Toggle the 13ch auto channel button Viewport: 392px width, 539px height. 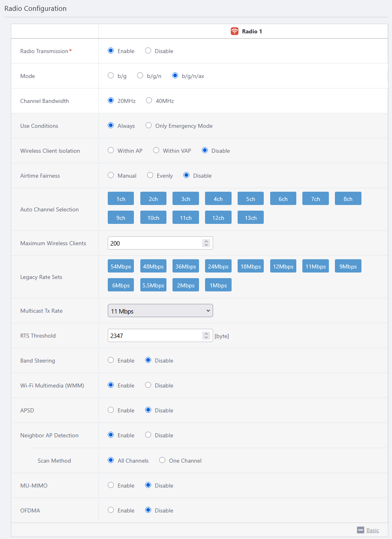[250, 217]
